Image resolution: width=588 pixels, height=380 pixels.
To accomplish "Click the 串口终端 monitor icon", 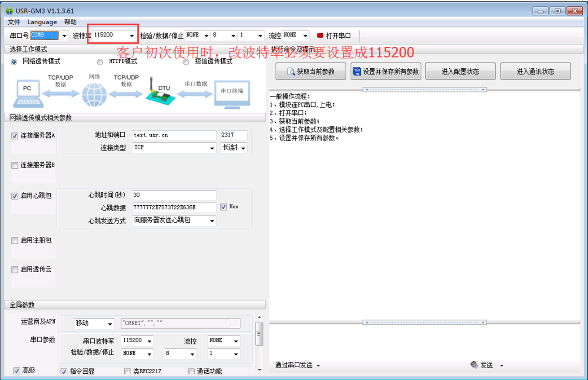I will (x=232, y=93).
